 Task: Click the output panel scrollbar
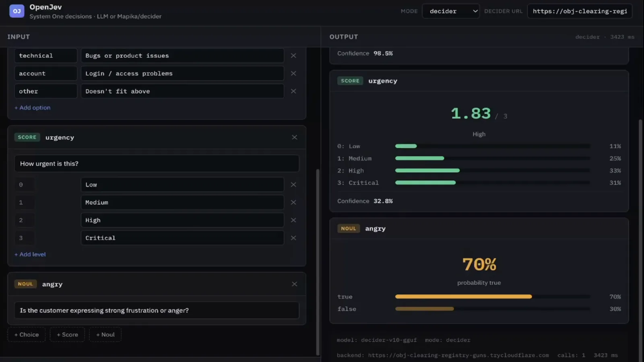click(641, 241)
